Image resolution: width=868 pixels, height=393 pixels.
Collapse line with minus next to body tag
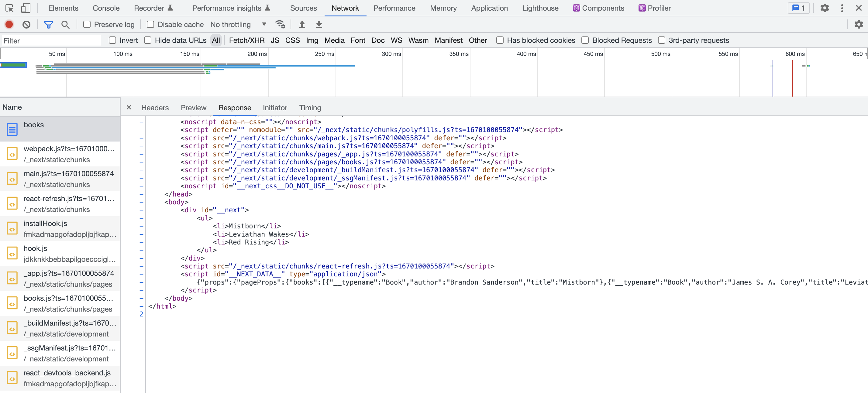(142, 202)
